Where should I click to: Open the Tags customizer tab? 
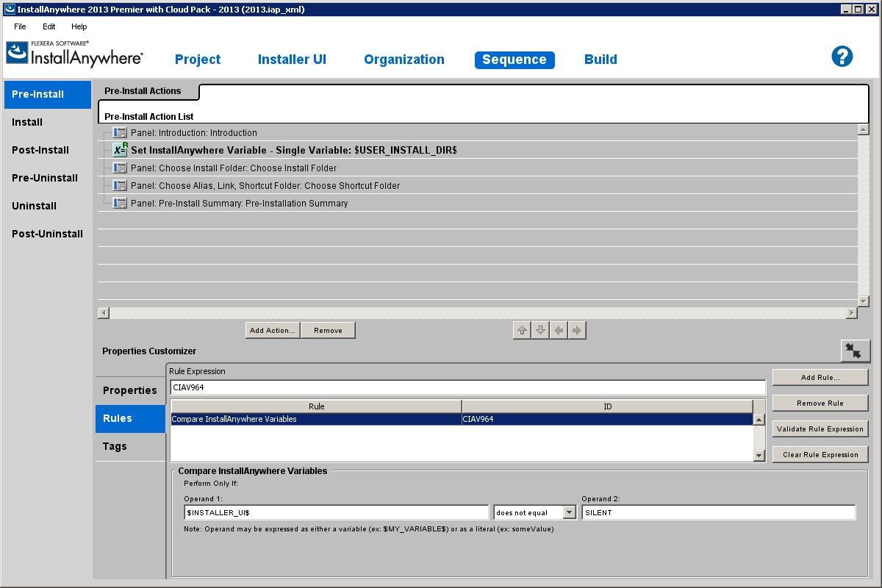tap(130, 446)
